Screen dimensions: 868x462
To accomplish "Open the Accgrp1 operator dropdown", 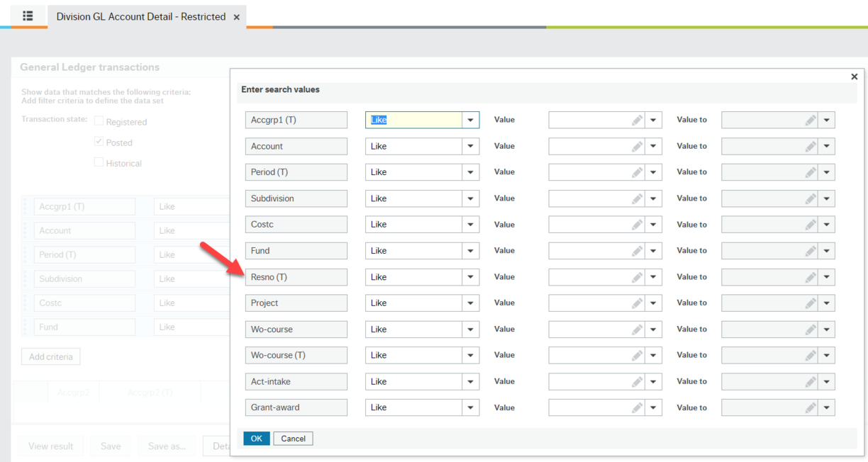I will click(x=470, y=120).
